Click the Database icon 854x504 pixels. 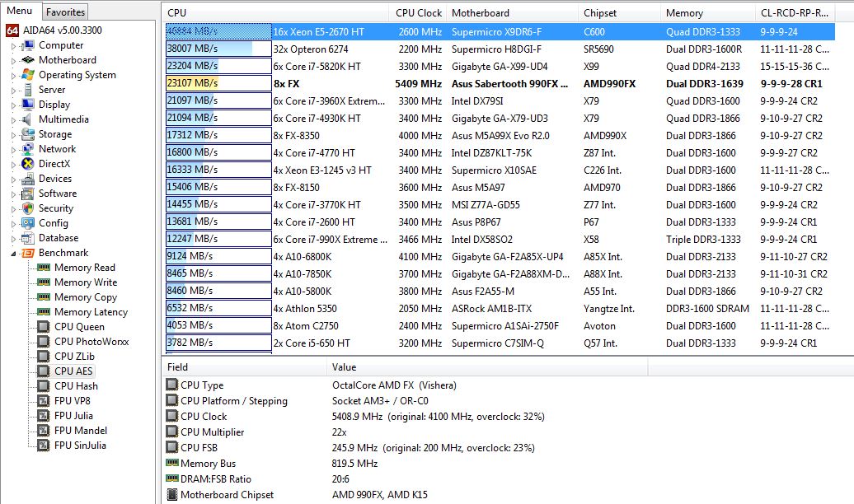coord(28,238)
